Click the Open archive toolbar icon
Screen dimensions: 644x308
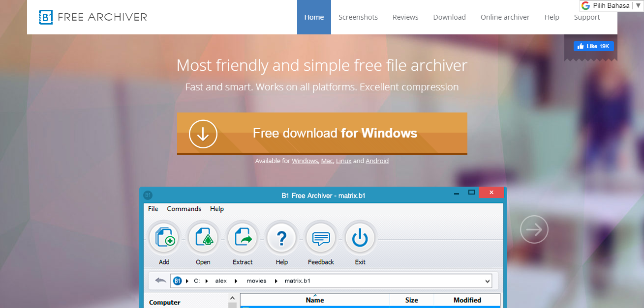203,238
